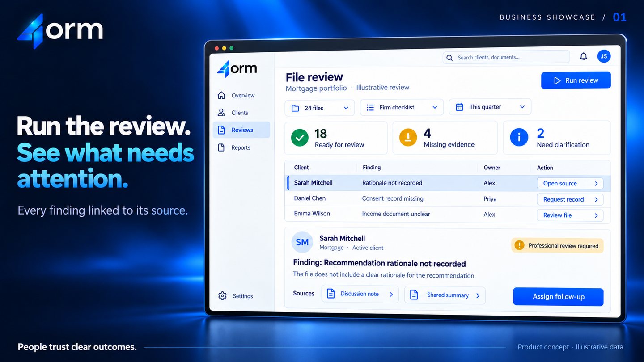The height and width of the screenshot is (362, 644).
Task: Click the Assign follow-up button
Action: point(558,297)
